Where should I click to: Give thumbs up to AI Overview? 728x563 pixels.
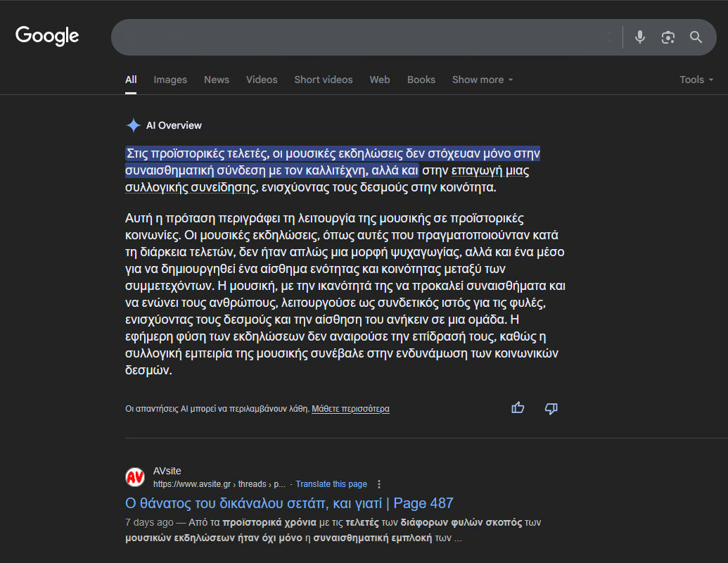[518, 407]
